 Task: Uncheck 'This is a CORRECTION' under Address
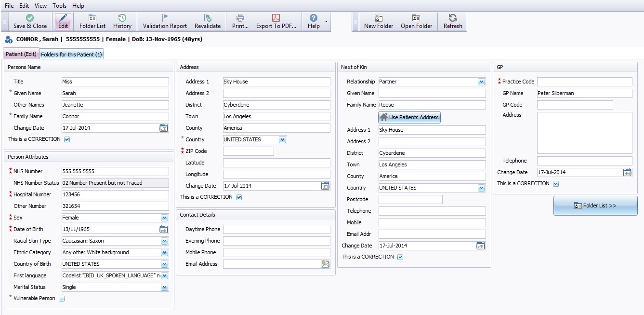(x=239, y=197)
